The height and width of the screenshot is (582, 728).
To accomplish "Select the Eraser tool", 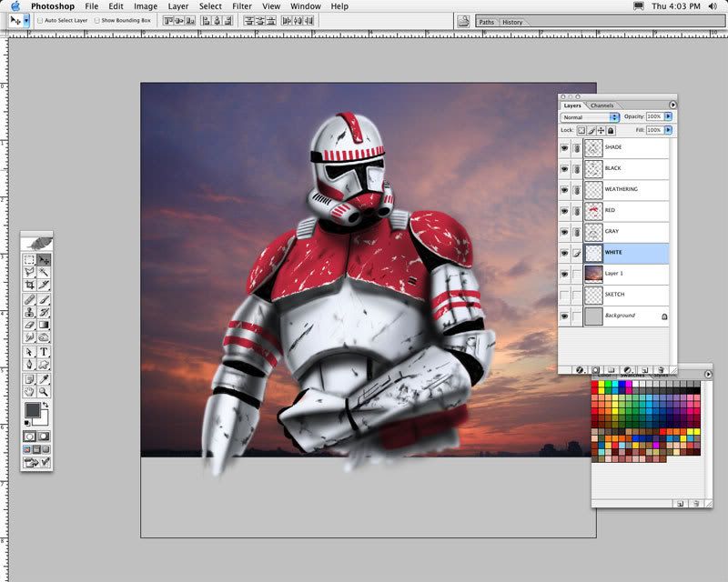I will (30, 325).
